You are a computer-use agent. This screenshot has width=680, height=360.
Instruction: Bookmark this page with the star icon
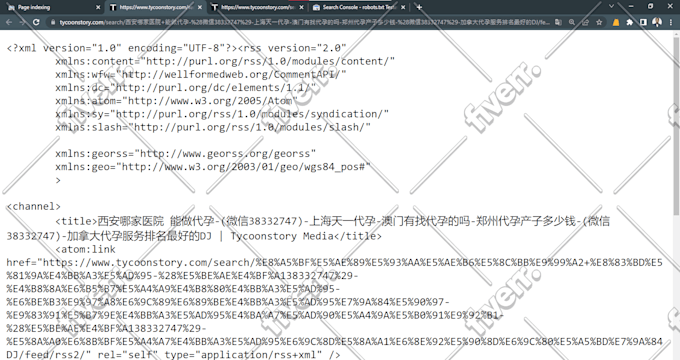click(x=599, y=22)
